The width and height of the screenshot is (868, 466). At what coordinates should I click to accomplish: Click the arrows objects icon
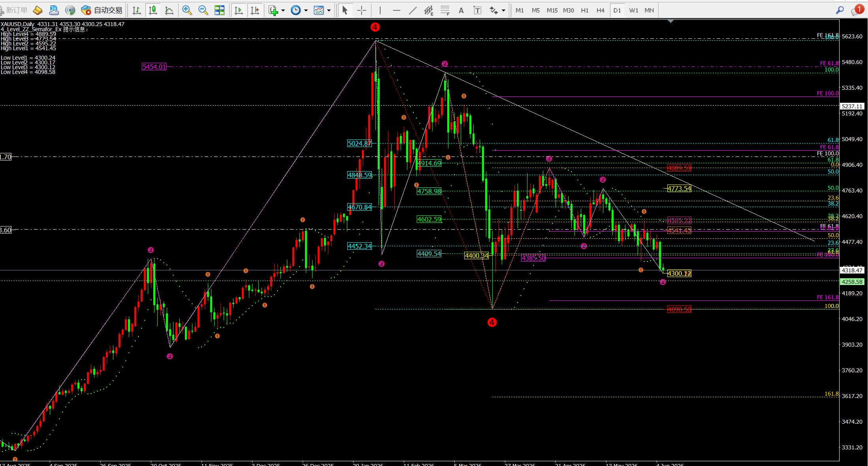coord(493,10)
